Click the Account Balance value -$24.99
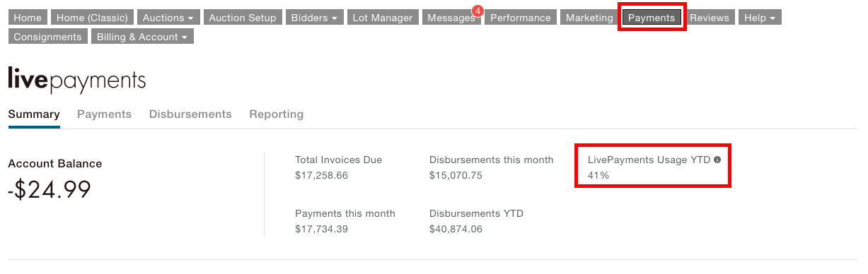Viewport: 868px width, 274px height. pyautogui.click(x=50, y=189)
